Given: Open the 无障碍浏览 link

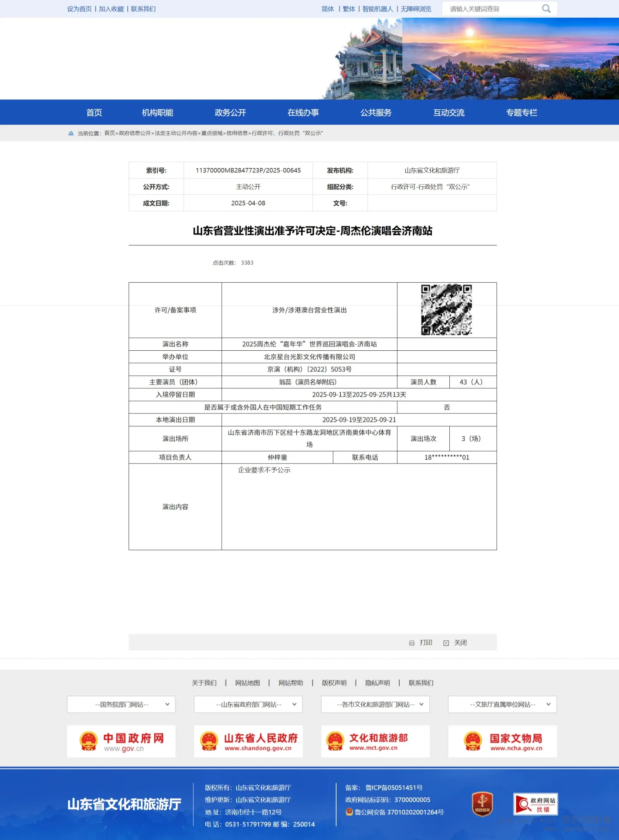Looking at the screenshot, I should click(x=416, y=8).
